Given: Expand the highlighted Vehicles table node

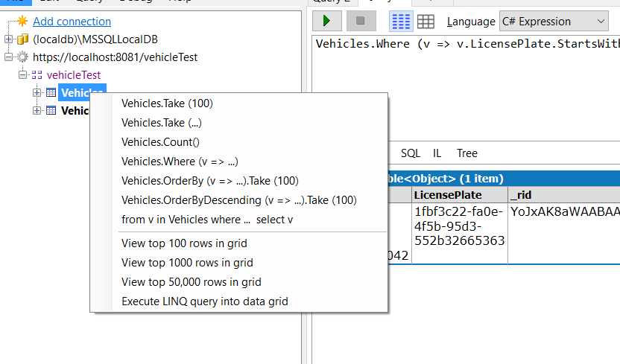Looking at the screenshot, I should click(x=37, y=92).
